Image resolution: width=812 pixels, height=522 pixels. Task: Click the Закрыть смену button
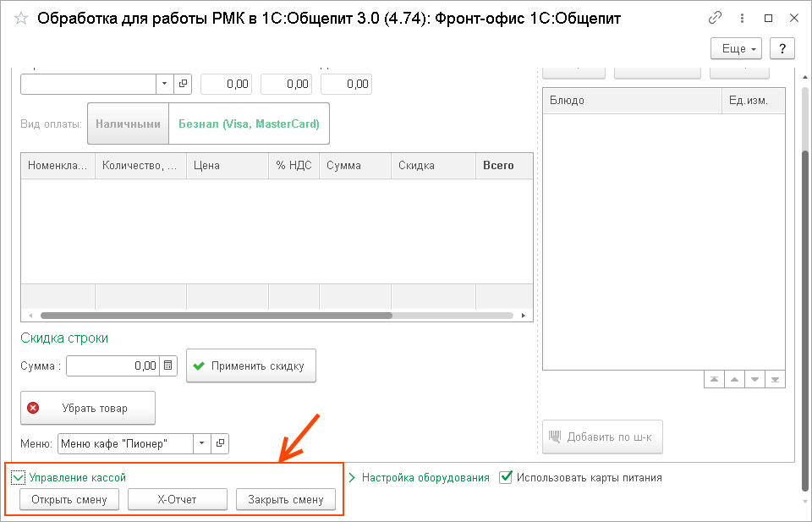click(285, 499)
